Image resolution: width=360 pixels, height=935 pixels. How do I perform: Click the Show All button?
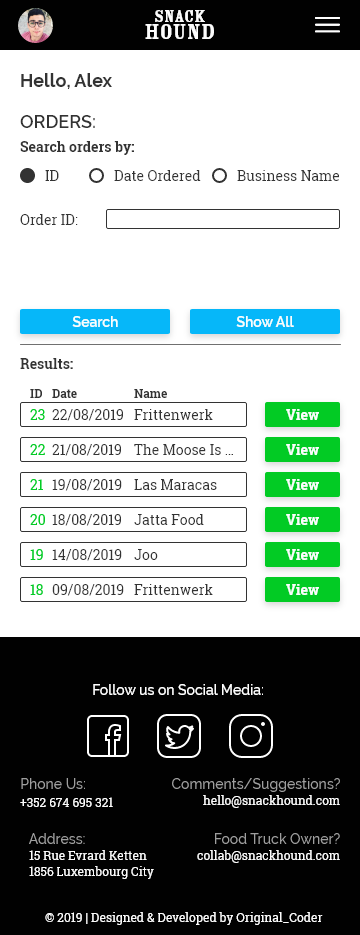click(265, 321)
